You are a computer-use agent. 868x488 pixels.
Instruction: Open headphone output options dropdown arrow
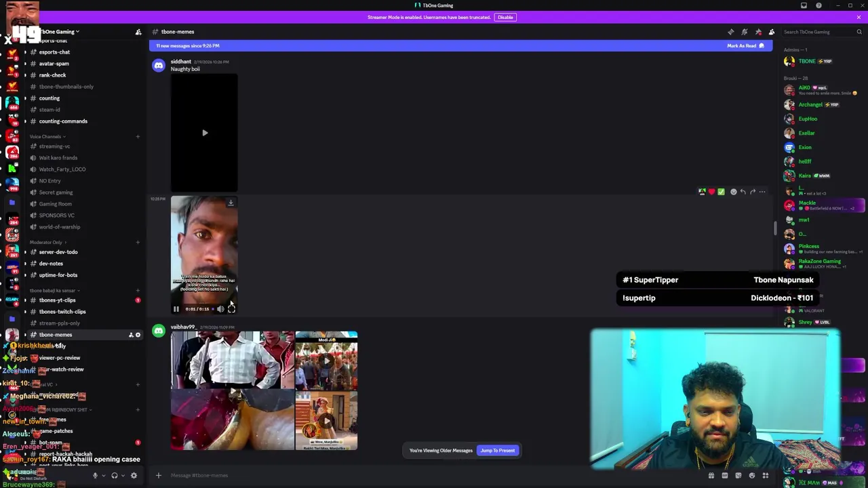coord(122,476)
